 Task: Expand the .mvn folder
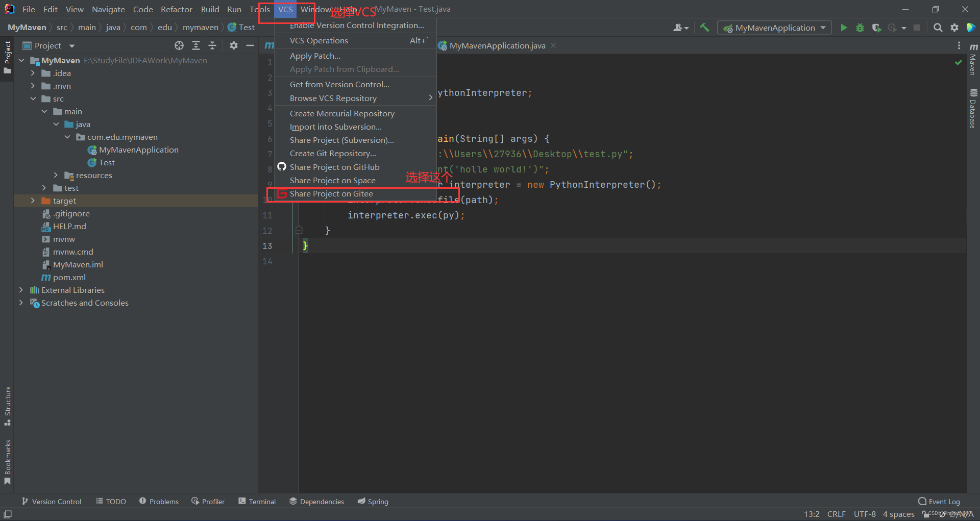33,86
